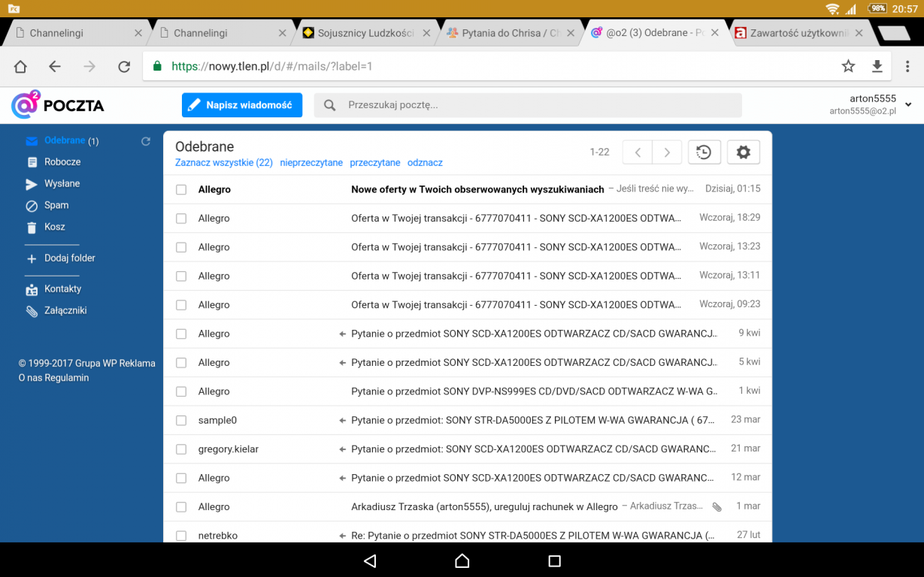This screenshot has width=924, height=577.
Task: Open the Spam folder
Action: click(x=56, y=205)
